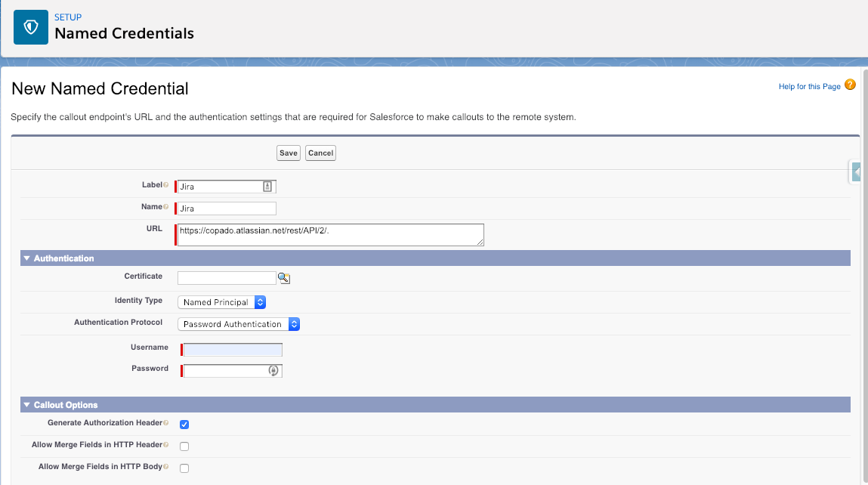Click the Cancel button
The image size is (868, 485).
click(320, 153)
